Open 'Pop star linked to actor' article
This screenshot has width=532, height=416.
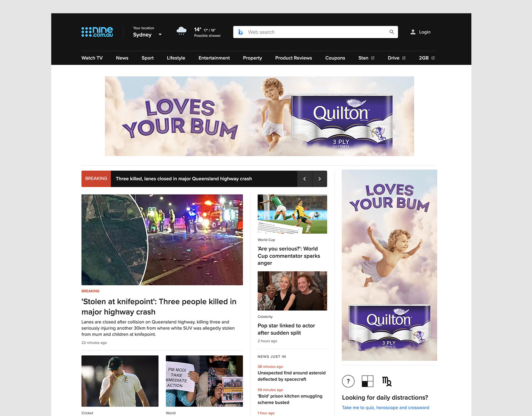286,329
